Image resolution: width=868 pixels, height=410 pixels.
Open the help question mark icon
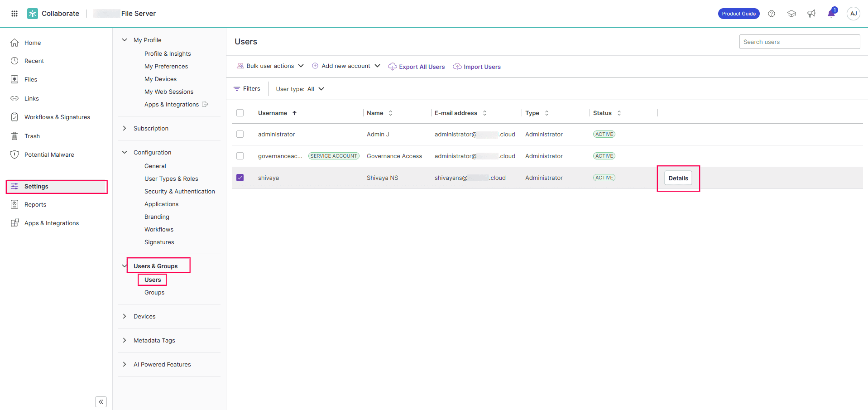772,14
